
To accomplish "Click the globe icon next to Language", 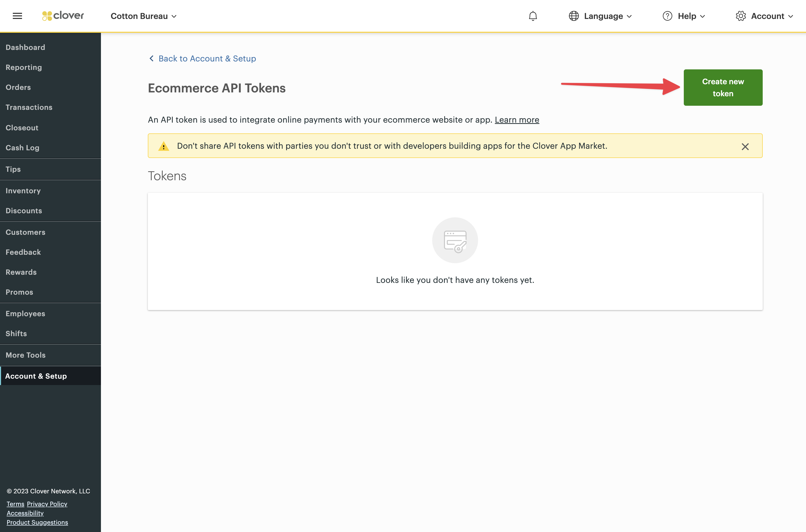I will pos(574,16).
